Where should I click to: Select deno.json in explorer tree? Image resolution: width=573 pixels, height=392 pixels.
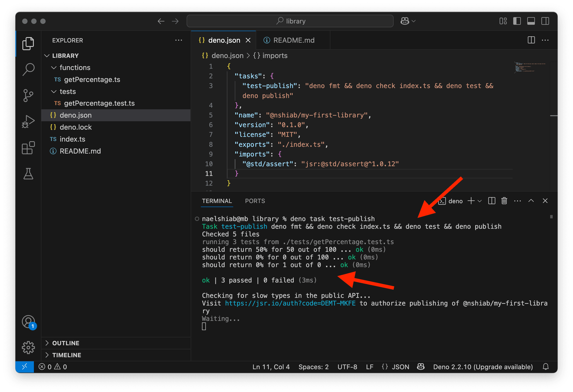tap(116, 115)
